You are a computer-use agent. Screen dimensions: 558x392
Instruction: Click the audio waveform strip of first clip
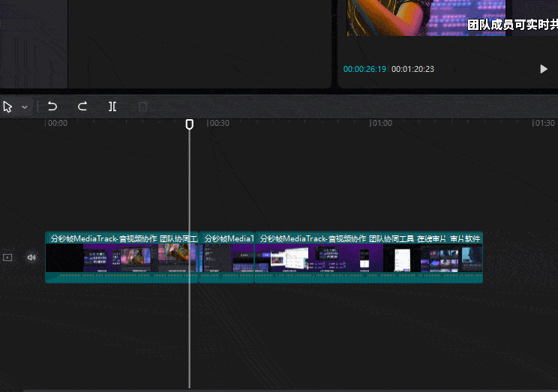(x=120, y=278)
